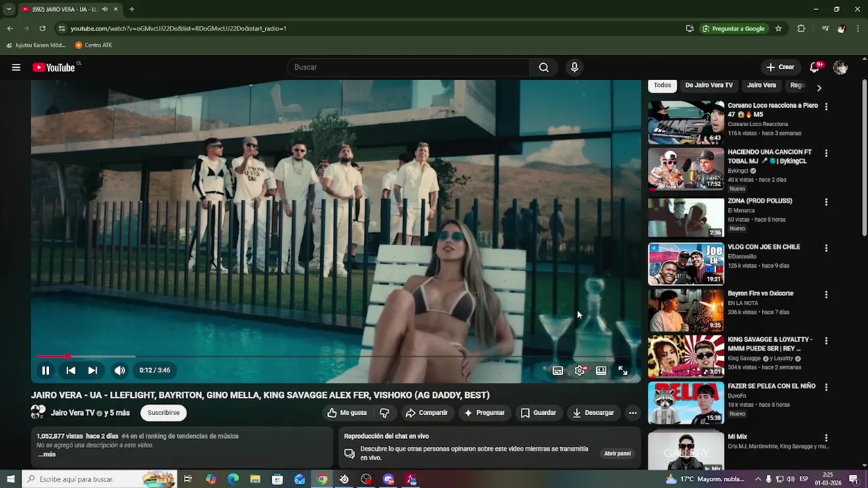Open Task View on taskbar
Viewport: 868px width, 488px height.
tap(188, 479)
